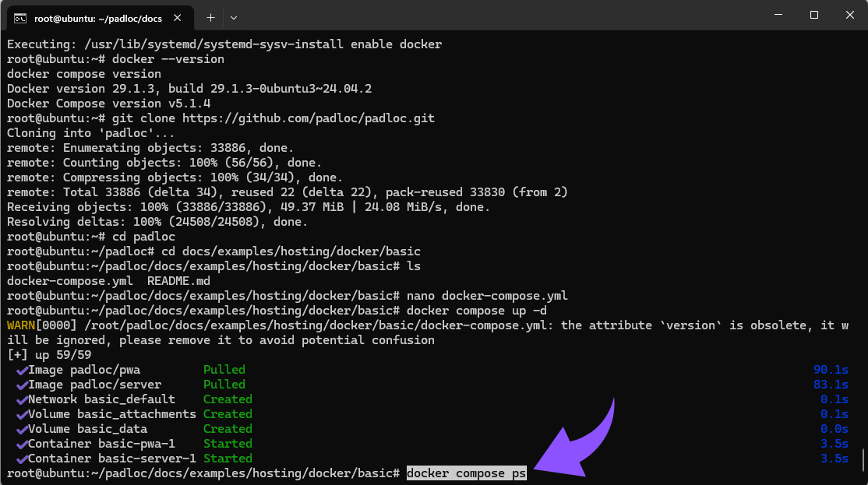
Task: Click the checkmark beside Container basic-server-1
Action: tap(22, 459)
